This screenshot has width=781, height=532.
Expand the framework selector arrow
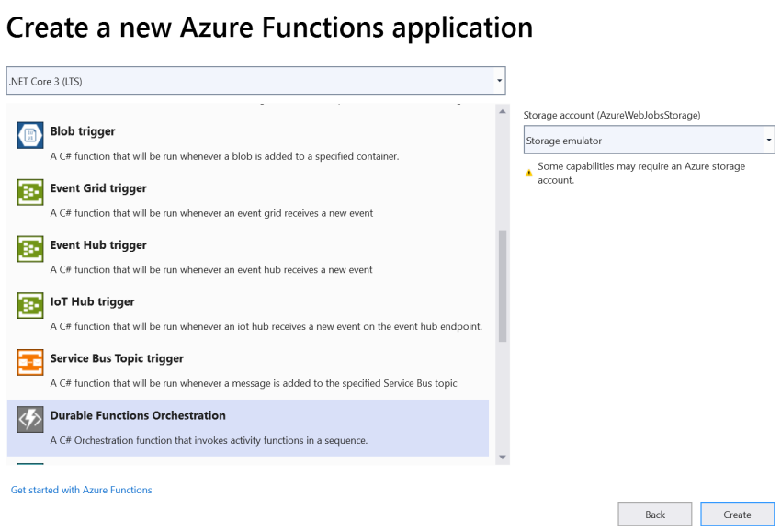(x=497, y=80)
